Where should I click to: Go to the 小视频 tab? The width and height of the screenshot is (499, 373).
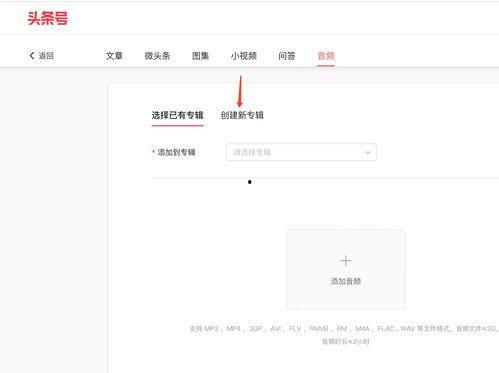click(x=244, y=56)
